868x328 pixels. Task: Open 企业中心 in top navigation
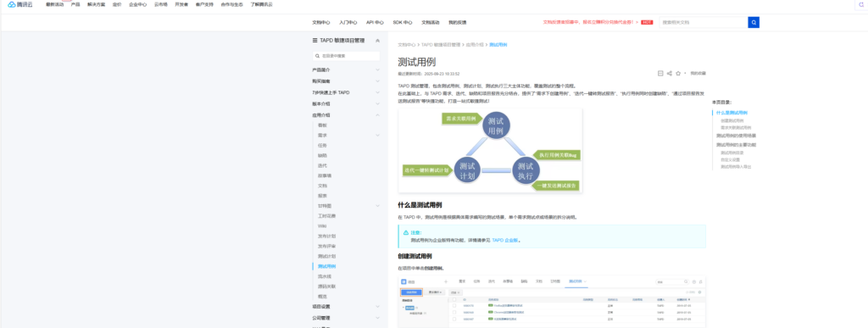pyautogui.click(x=138, y=4)
